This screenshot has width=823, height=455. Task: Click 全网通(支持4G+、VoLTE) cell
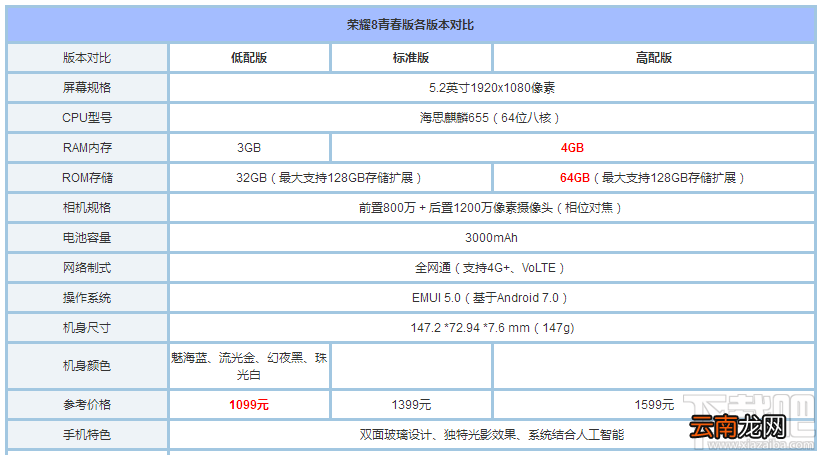492,268
